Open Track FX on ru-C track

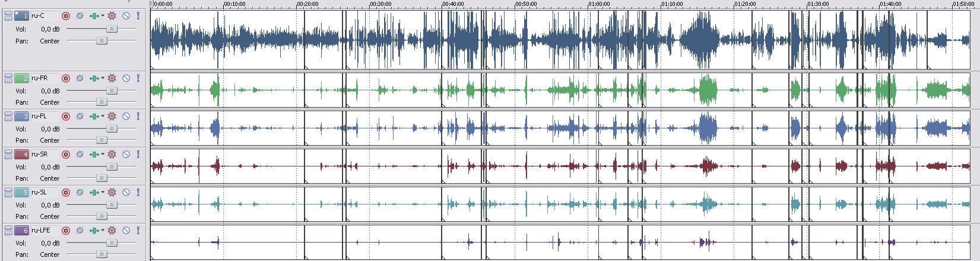point(94,16)
